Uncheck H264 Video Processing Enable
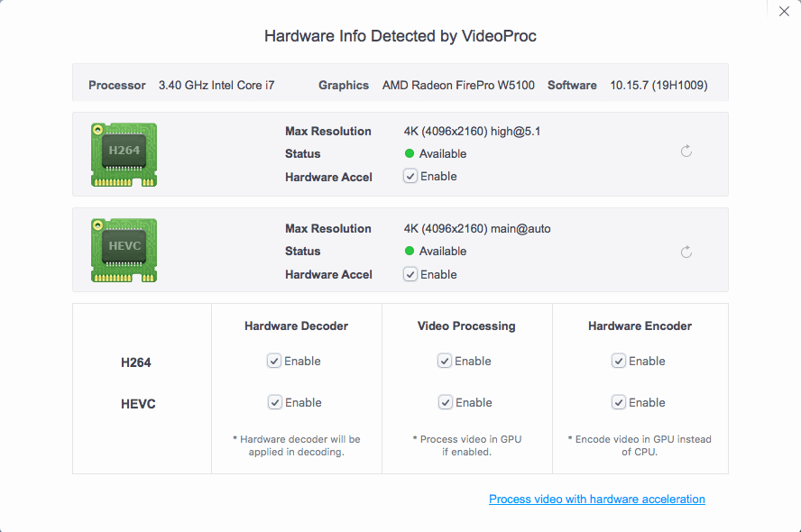 [x=445, y=361]
